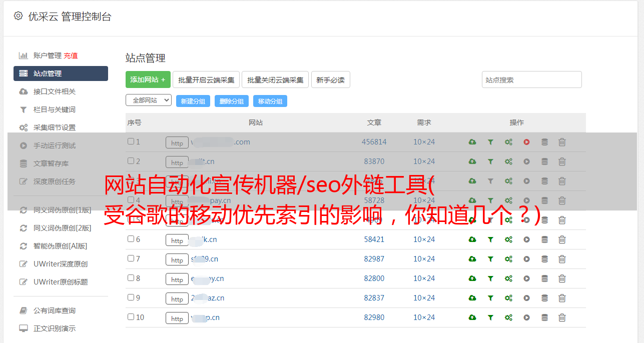Click the gears icon in row 7
Image resolution: width=644 pixels, height=343 pixels.
click(508, 259)
